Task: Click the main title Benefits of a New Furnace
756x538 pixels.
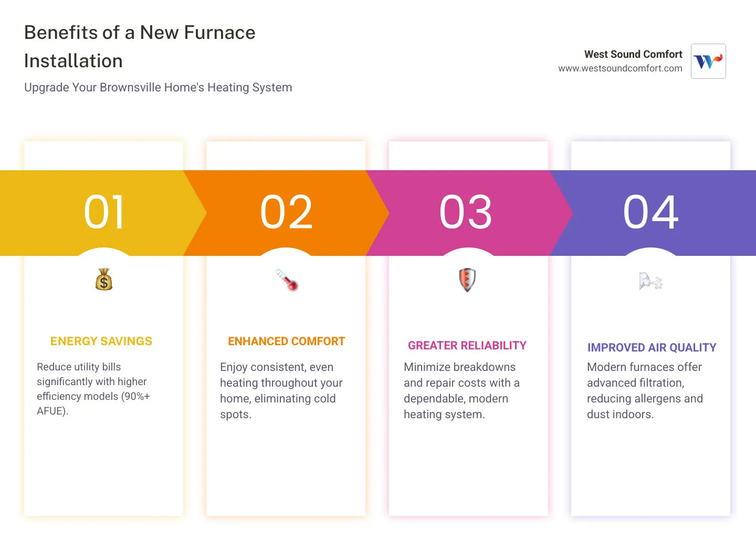Action: point(139,33)
